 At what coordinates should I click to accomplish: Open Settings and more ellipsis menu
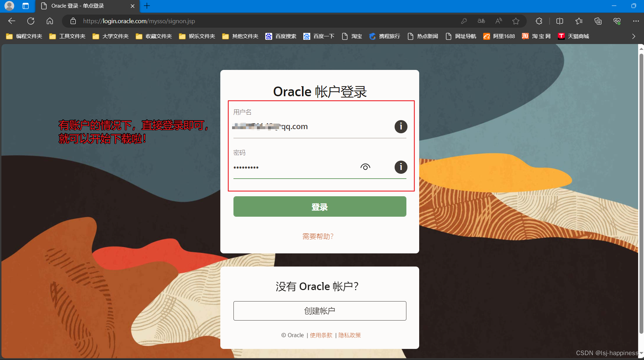(636, 21)
